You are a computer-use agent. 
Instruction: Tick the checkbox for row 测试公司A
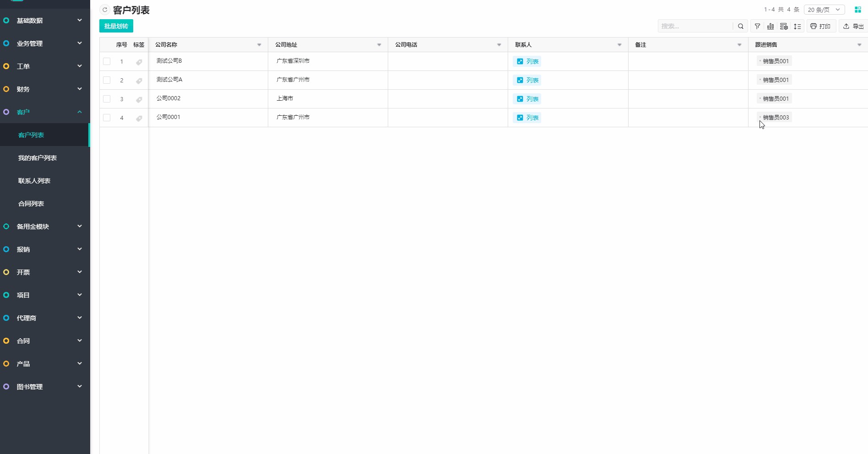pyautogui.click(x=107, y=80)
